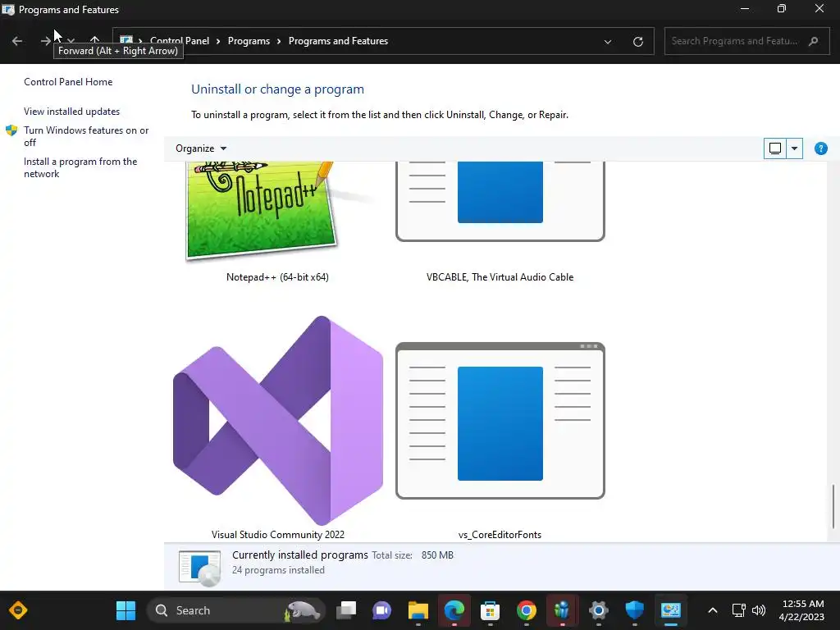The image size is (840, 630).
Task: Click the volume speaker tray icon
Action: click(759, 610)
